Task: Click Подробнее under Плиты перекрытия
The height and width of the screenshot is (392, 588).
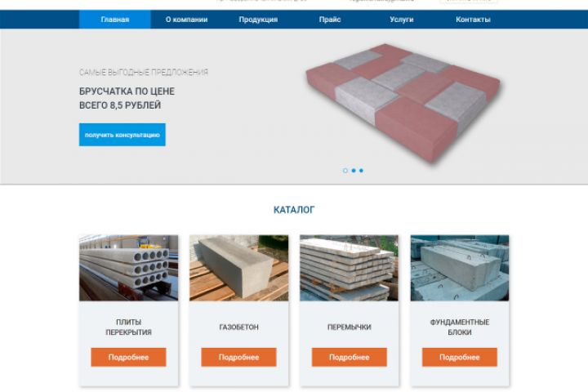Action: [129, 357]
